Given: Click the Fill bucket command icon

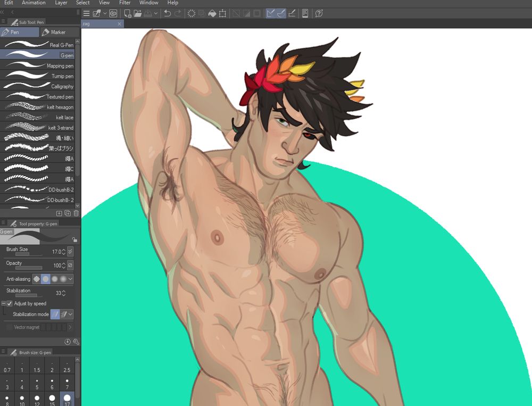Looking at the screenshot, I should click(x=212, y=14).
